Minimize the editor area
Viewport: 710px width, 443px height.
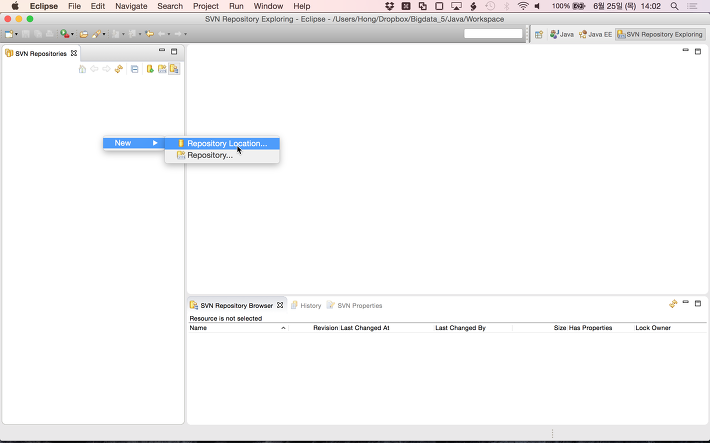tap(686, 50)
